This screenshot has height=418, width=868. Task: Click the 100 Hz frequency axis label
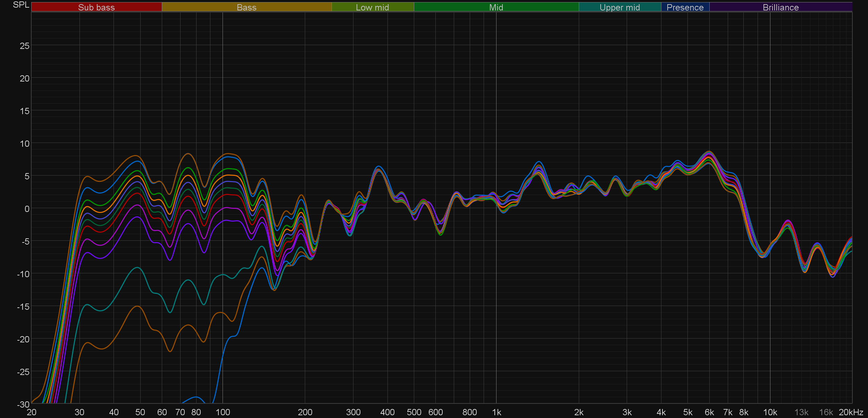(x=223, y=412)
